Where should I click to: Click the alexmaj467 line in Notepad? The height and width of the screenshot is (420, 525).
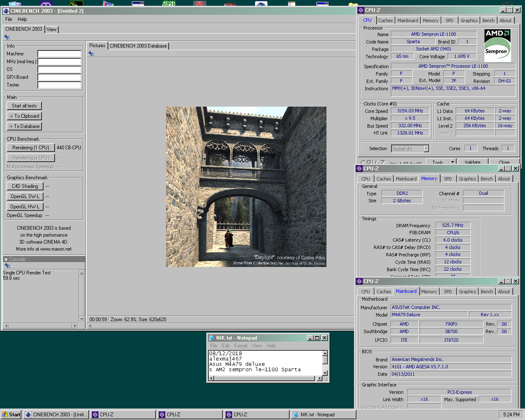pyautogui.click(x=226, y=359)
